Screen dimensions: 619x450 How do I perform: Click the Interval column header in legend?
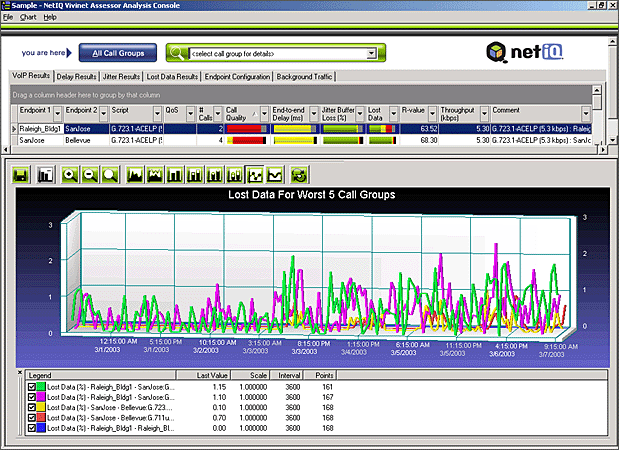point(287,375)
